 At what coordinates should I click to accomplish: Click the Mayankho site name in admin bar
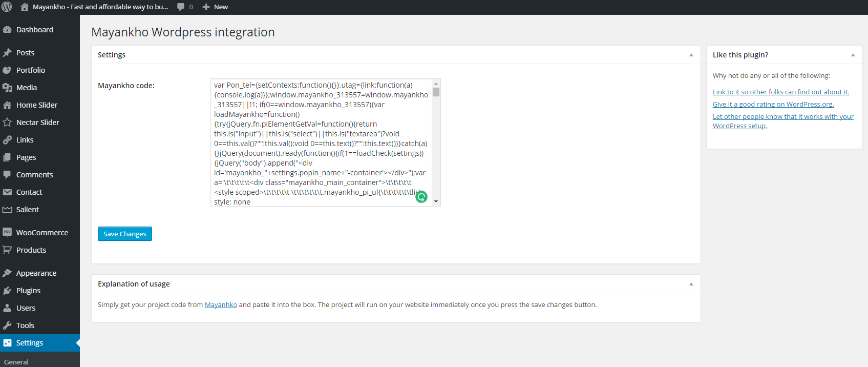[100, 7]
